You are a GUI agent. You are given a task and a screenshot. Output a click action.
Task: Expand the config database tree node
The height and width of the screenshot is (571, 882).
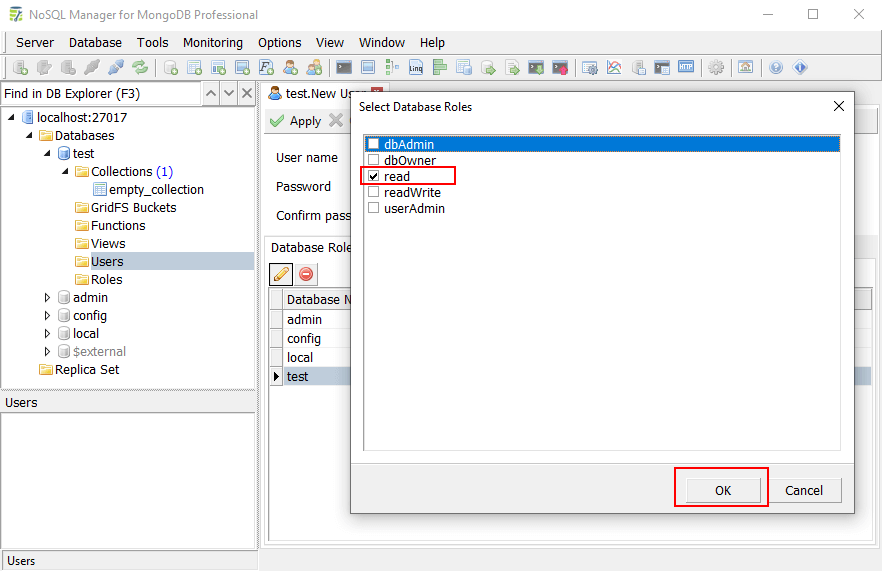tap(47, 316)
